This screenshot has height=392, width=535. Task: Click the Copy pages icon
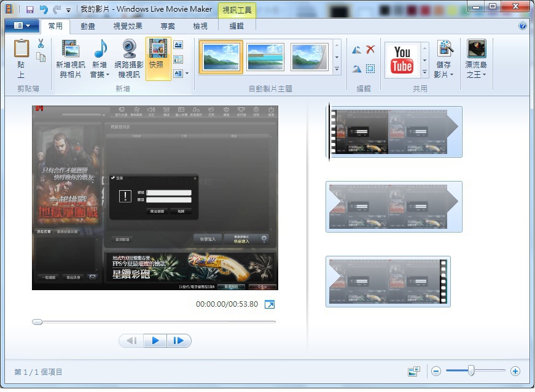coord(41,57)
